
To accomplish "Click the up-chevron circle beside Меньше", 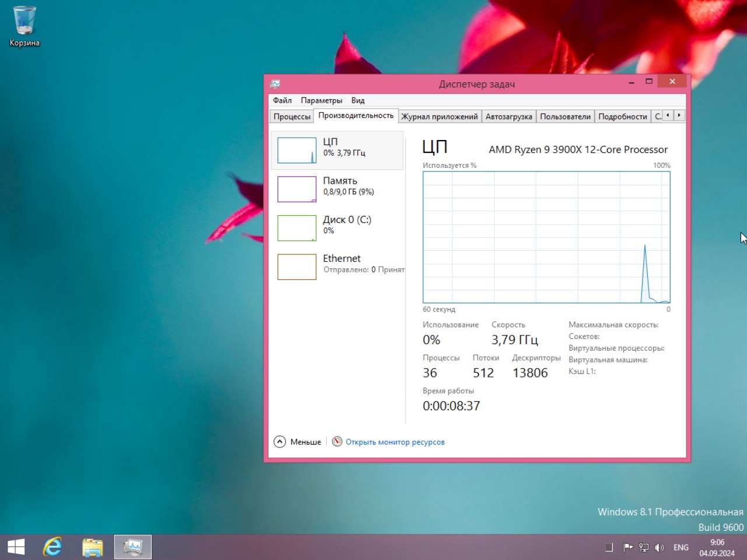I will pos(280,442).
